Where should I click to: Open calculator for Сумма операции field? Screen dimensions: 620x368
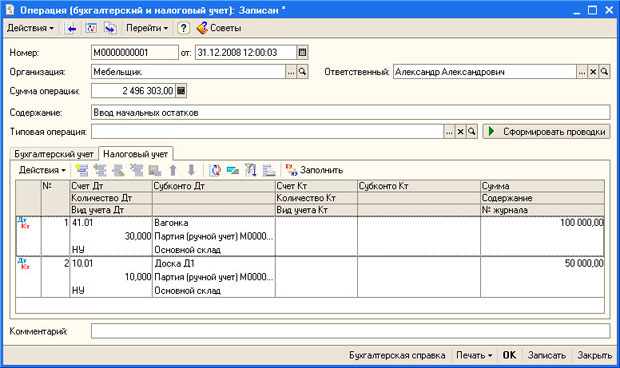coord(181,91)
